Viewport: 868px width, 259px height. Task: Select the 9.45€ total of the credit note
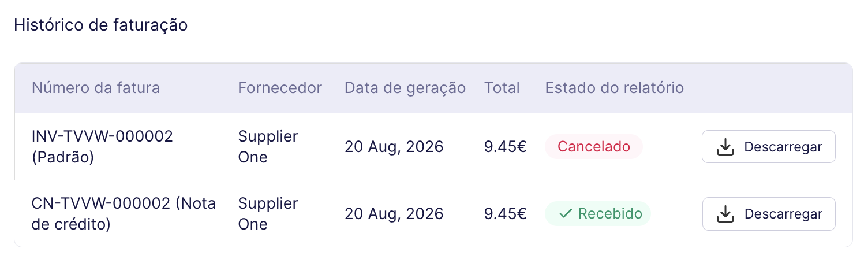pyautogui.click(x=506, y=214)
